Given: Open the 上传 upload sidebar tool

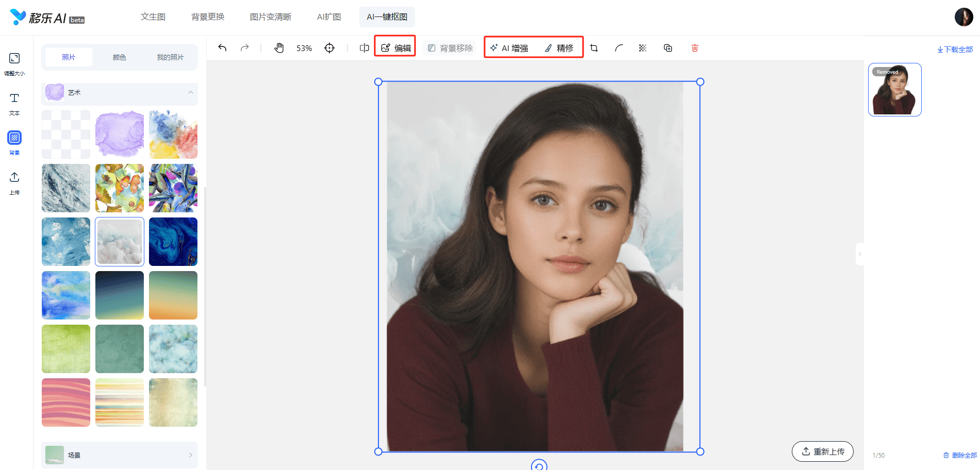Looking at the screenshot, I should pyautogui.click(x=14, y=183).
